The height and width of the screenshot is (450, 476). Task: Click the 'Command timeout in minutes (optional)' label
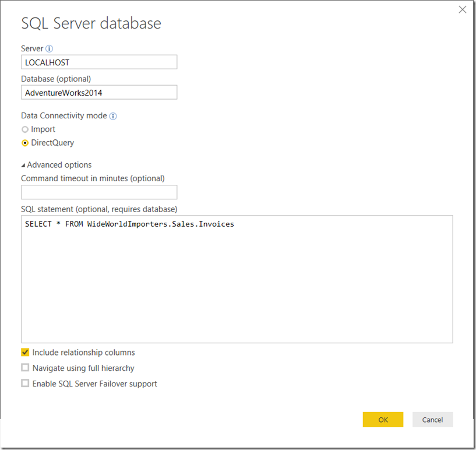tap(93, 178)
